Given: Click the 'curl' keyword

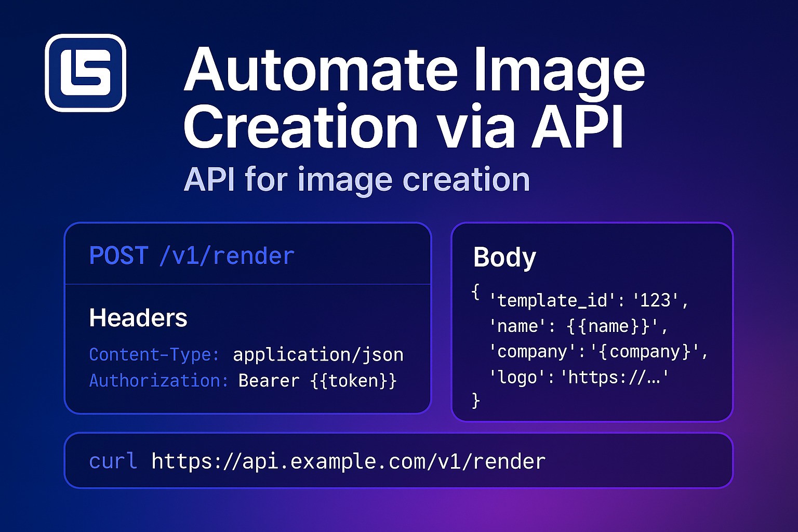Looking at the screenshot, I should point(113,461).
